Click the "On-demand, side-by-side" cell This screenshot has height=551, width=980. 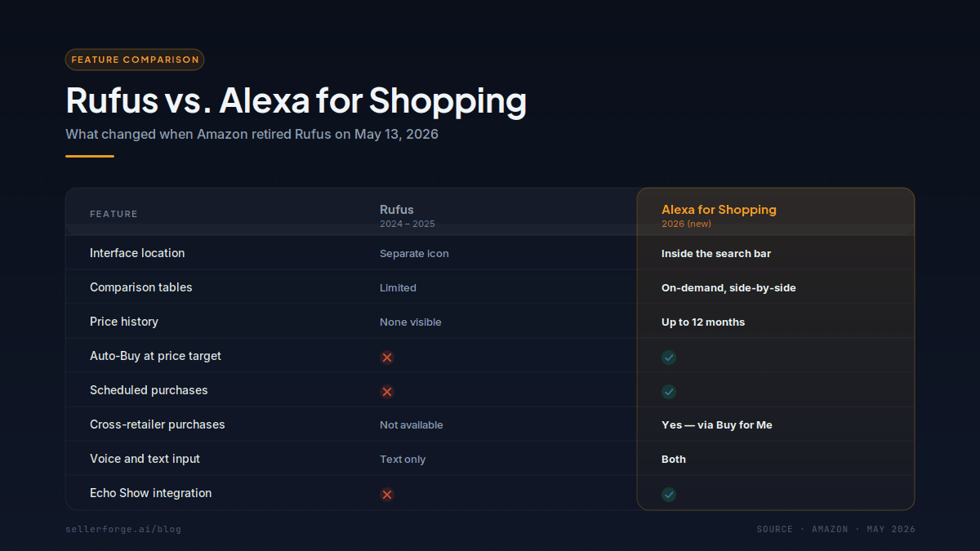click(x=728, y=288)
